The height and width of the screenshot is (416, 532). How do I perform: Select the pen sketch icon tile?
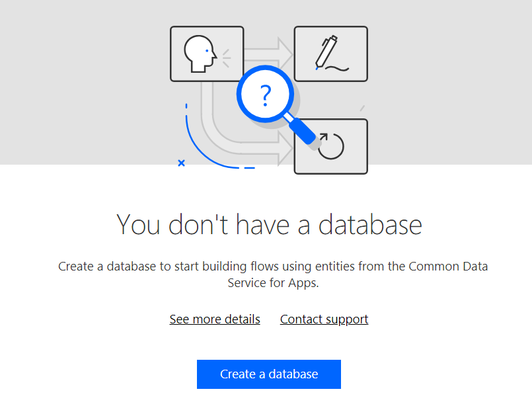tap(330, 53)
